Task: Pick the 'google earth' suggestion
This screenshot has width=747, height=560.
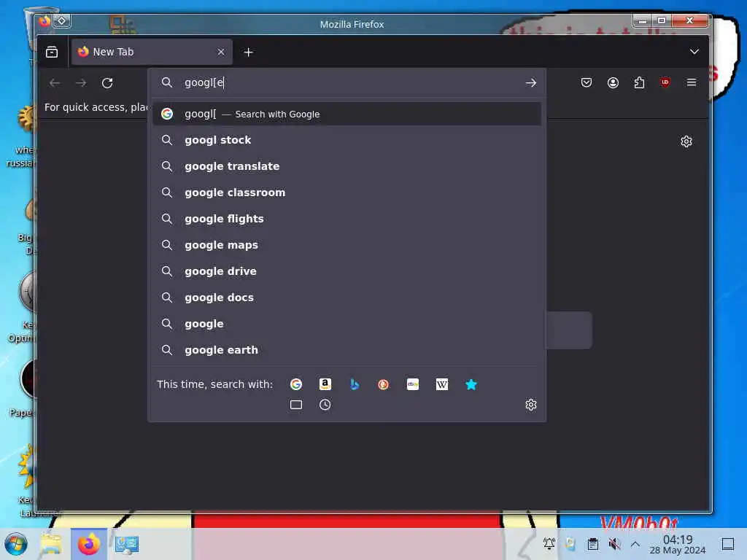Action: click(x=347, y=350)
